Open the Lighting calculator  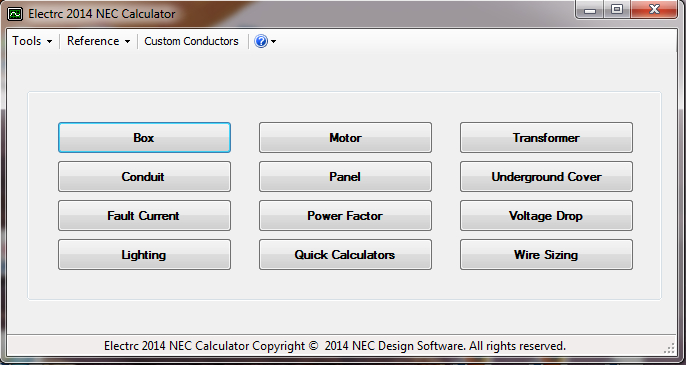click(144, 254)
